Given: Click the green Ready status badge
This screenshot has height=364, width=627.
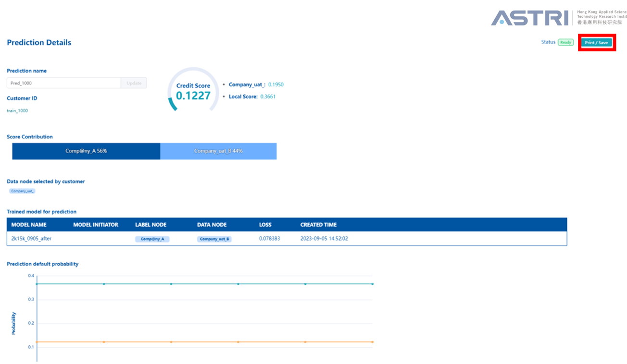Looking at the screenshot, I should click(565, 42).
